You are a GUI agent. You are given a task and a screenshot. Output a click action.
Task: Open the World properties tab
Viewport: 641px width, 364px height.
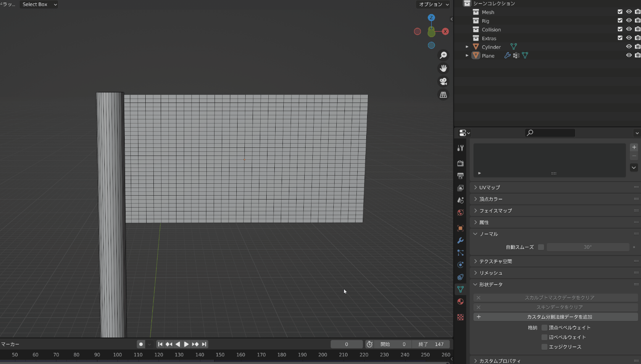(x=460, y=212)
